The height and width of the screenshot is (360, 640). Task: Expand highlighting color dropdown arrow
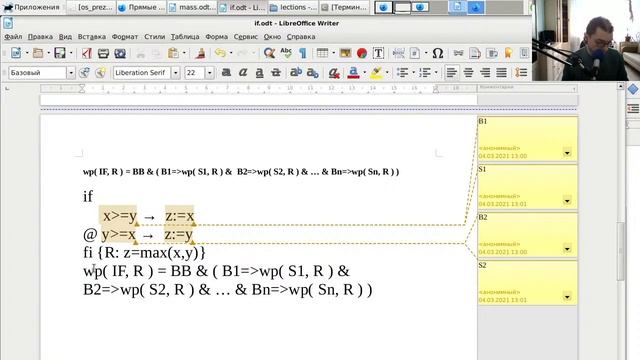[x=387, y=73]
